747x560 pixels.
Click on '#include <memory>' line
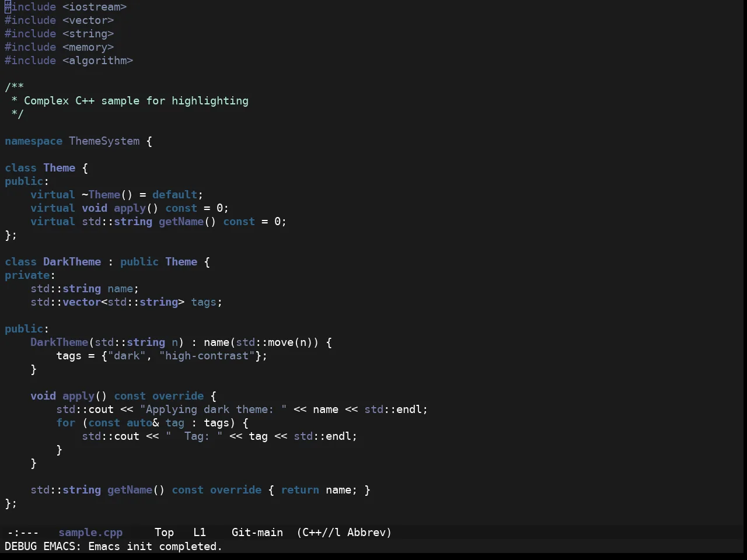point(60,47)
